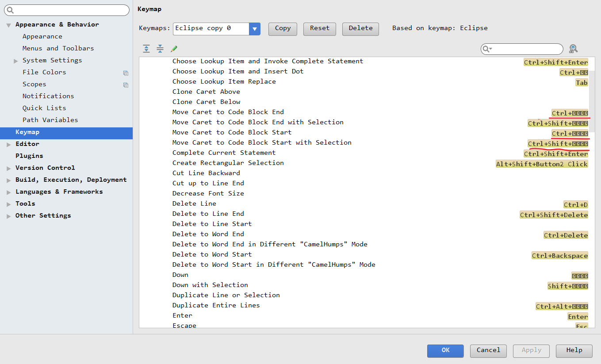Select 'Cut up to Line End' action
This screenshot has width=601, height=364.
[208, 184]
